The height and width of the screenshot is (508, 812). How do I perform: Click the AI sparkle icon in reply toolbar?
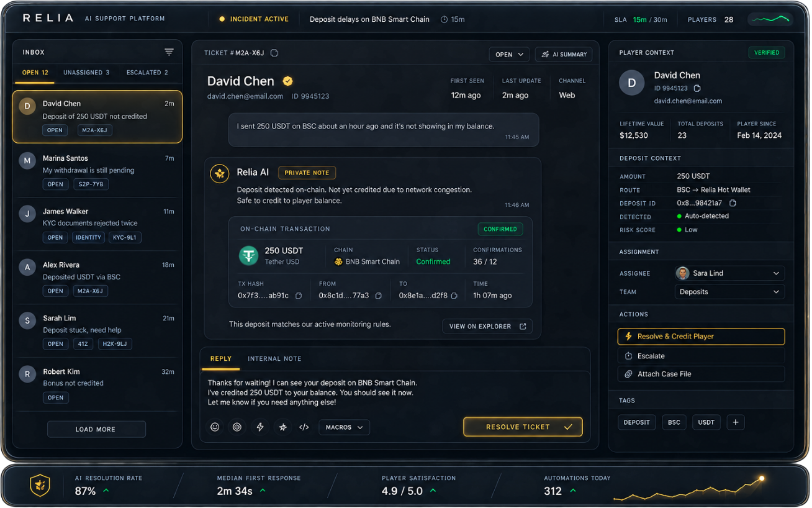click(x=282, y=427)
